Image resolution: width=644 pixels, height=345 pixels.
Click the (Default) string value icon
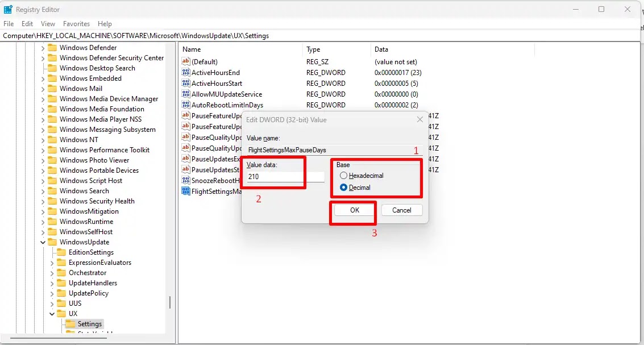(186, 62)
